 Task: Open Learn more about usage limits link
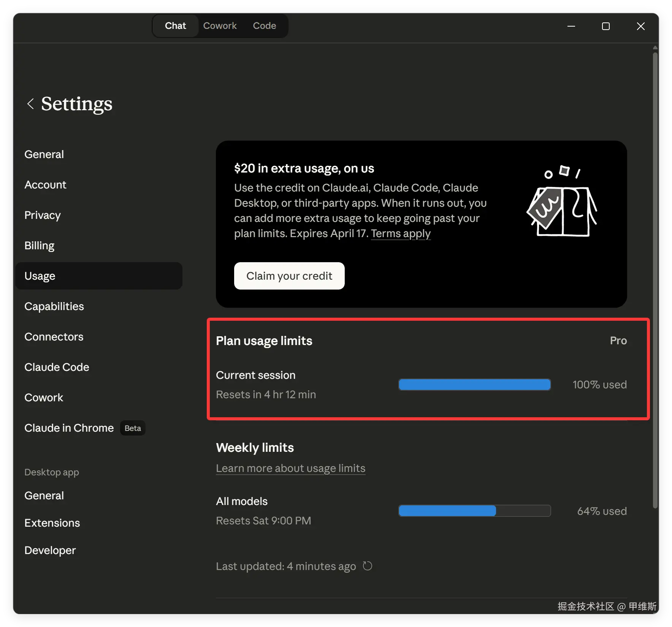290,468
